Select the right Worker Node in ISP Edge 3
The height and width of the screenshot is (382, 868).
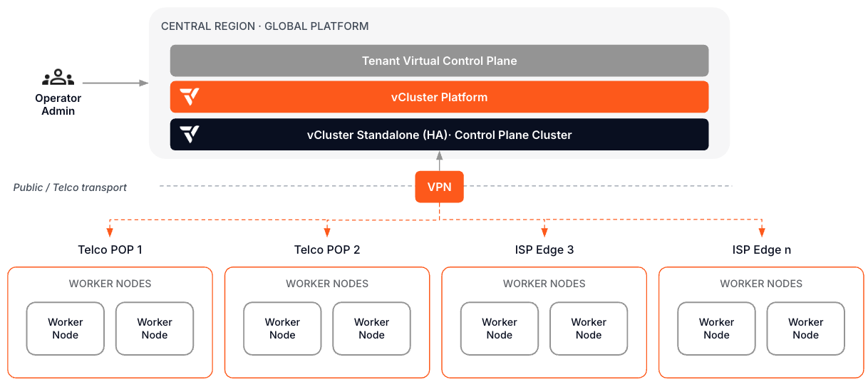[589, 329]
